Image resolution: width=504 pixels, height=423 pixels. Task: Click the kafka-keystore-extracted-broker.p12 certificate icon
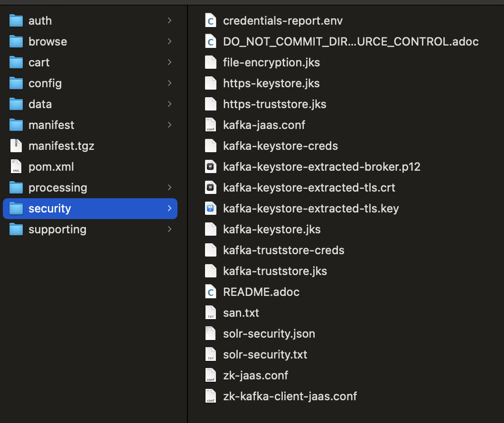211,167
